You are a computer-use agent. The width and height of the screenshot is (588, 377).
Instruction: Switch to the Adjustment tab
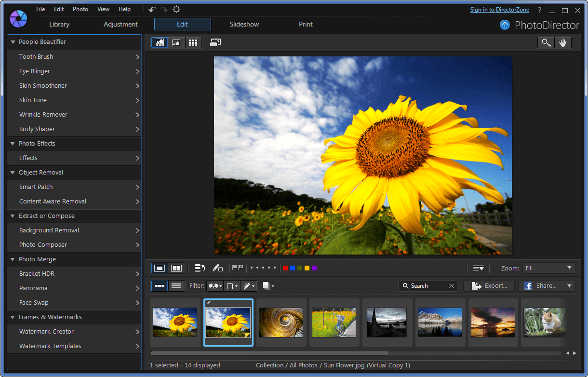coord(120,24)
